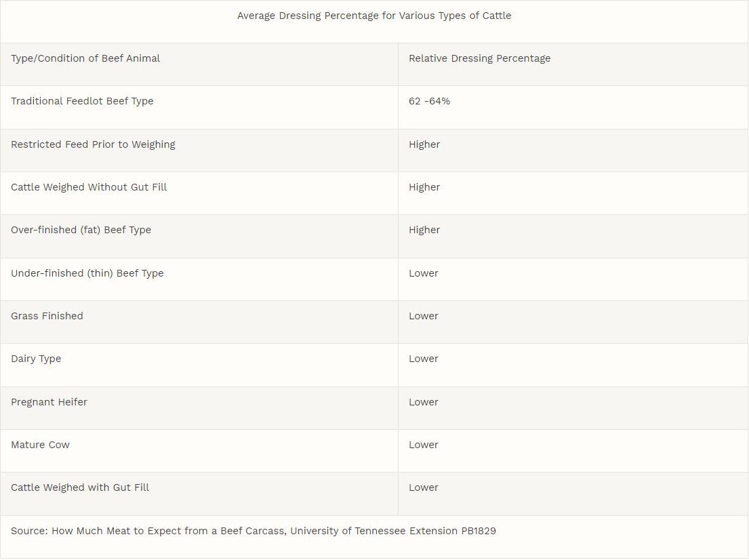Select the 'Cattle Weighed Without Gut Fill' cell
This screenshot has width=749, height=560.
tap(89, 187)
